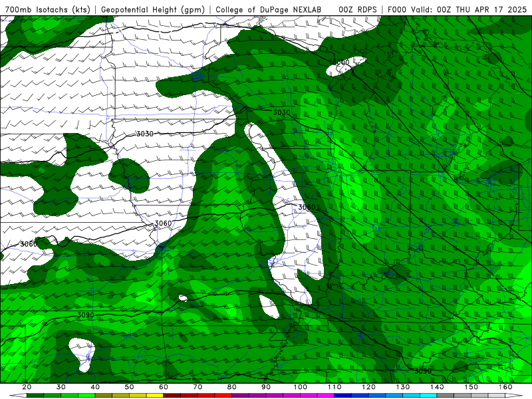Click the legend value 150
The image size is (532, 399).
tap(471, 387)
